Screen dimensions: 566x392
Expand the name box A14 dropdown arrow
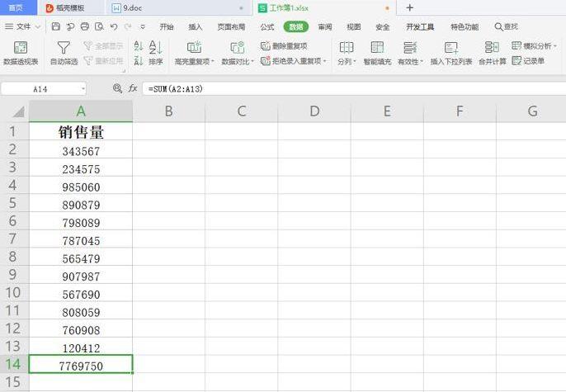83,88
